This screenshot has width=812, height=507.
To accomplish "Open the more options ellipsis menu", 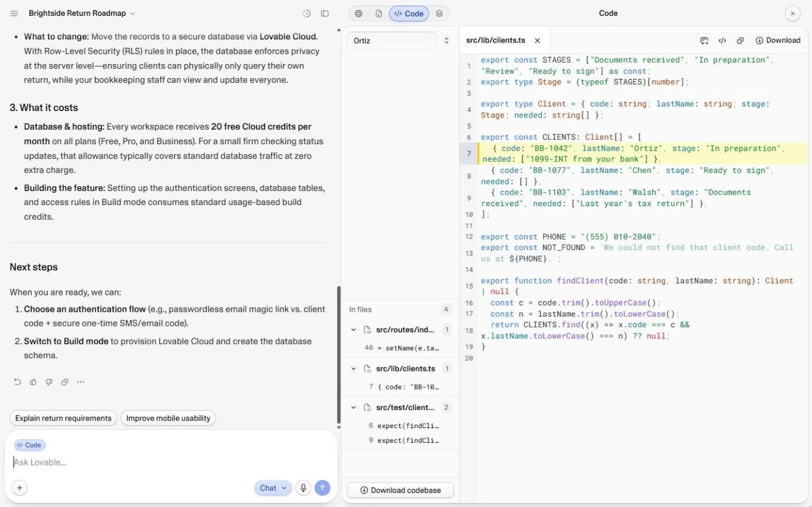I will click(x=81, y=382).
